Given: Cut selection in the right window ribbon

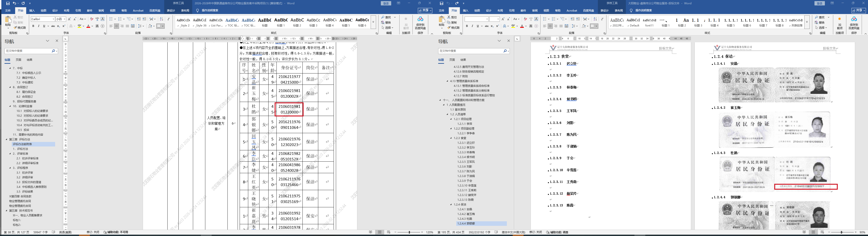Looking at the screenshot, I should point(452,17).
